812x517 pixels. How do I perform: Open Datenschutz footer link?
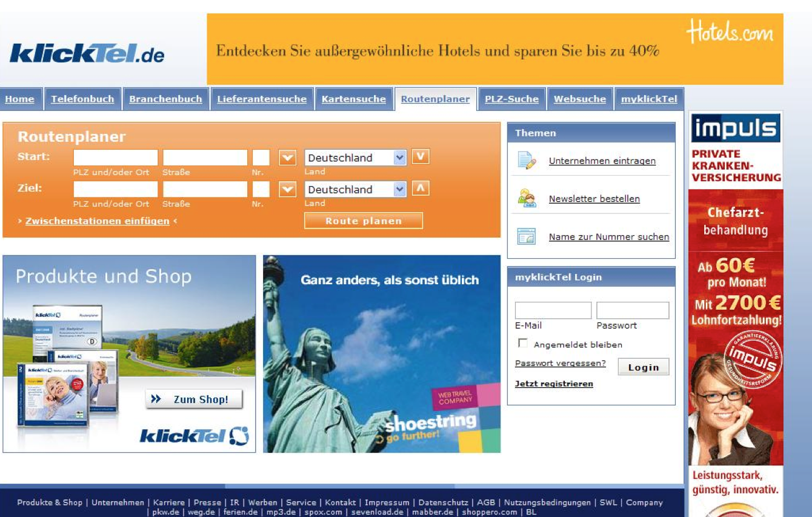[x=443, y=502]
